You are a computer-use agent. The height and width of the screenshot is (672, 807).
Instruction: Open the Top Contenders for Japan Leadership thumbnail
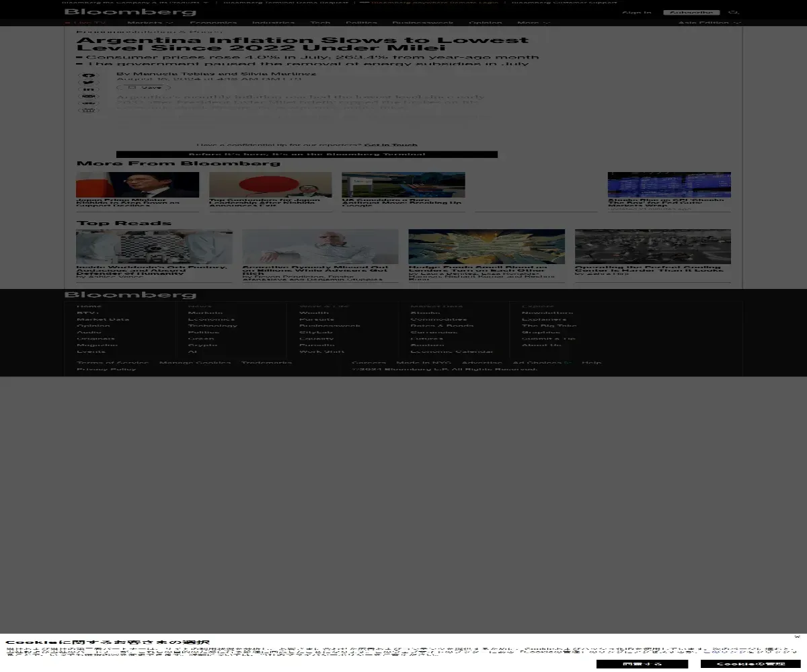tap(270, 185)
